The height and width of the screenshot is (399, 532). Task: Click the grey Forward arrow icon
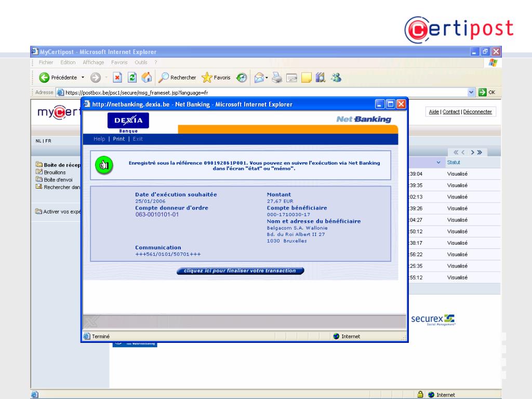point(96,78)
